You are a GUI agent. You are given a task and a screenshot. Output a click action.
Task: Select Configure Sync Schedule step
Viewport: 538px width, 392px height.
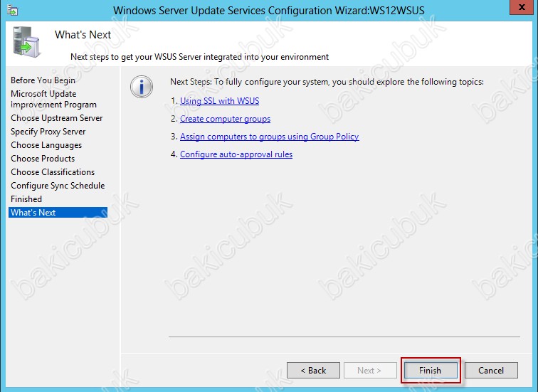[58, 186]
